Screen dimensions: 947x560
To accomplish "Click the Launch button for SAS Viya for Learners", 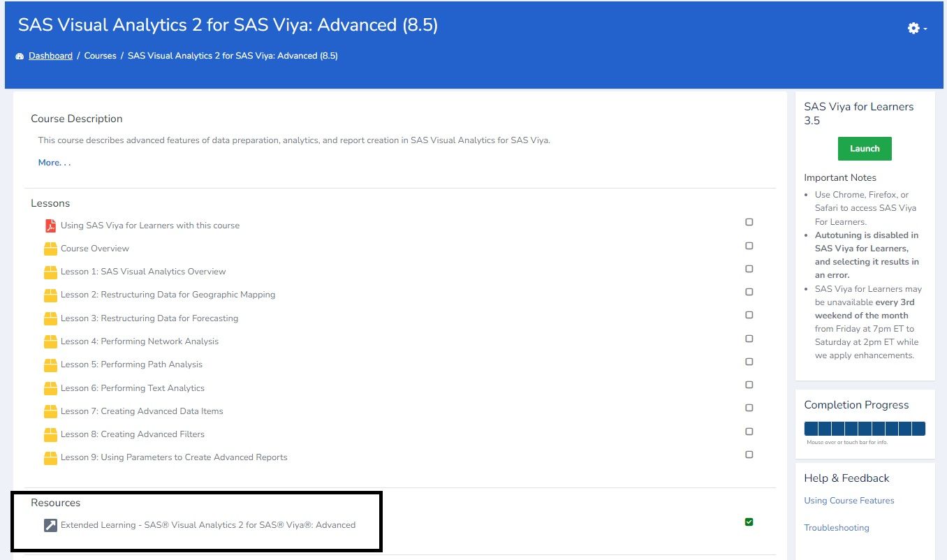I will [x=865, y=148].
